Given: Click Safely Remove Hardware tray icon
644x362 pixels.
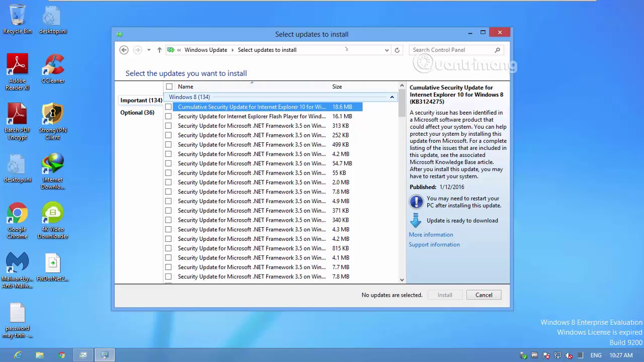Looking at the screenshot, I should click(x=523, y=355).
